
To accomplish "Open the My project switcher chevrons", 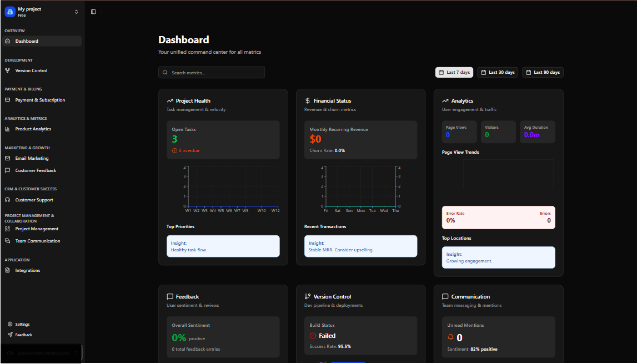I will [76, 11].
